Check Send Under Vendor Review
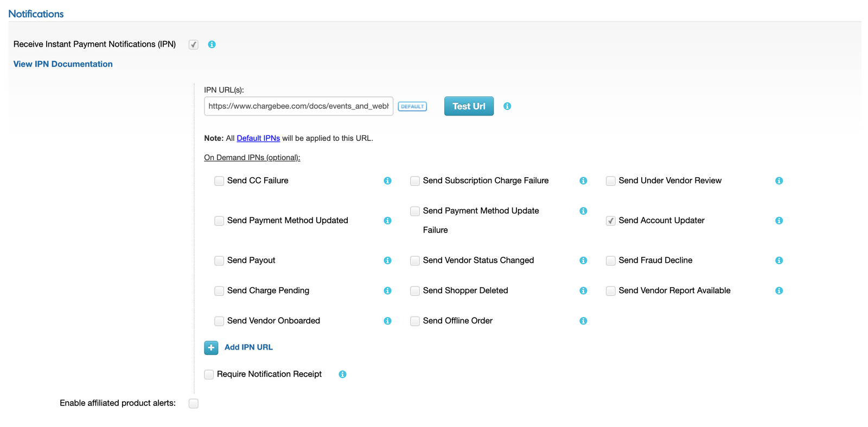This screenshot has width=868, height=427. tap(611, 181)
